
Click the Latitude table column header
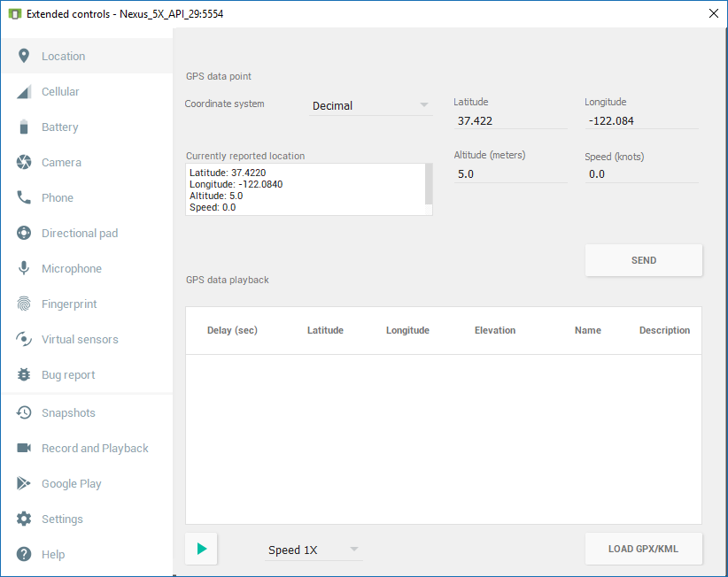325,330
